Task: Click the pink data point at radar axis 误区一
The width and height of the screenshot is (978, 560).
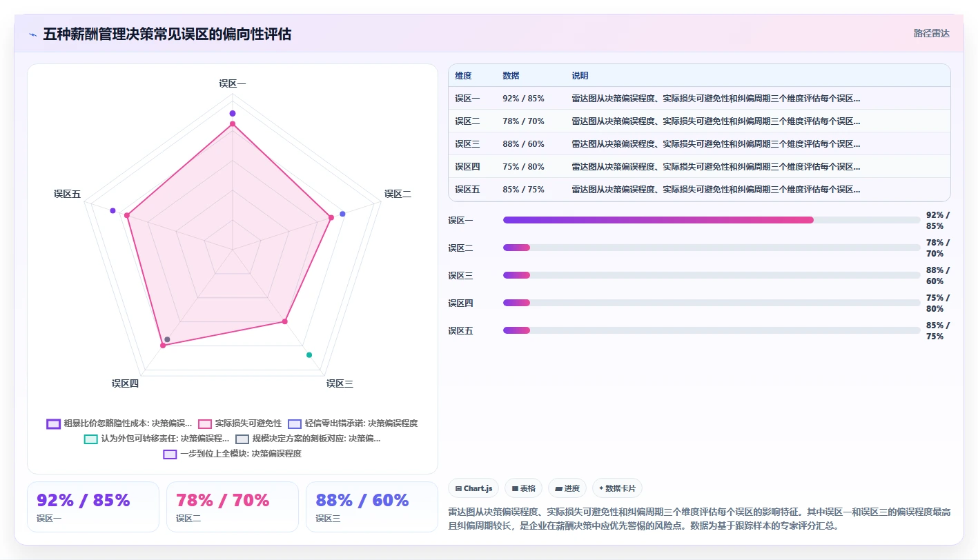Action: click(233, 124)
